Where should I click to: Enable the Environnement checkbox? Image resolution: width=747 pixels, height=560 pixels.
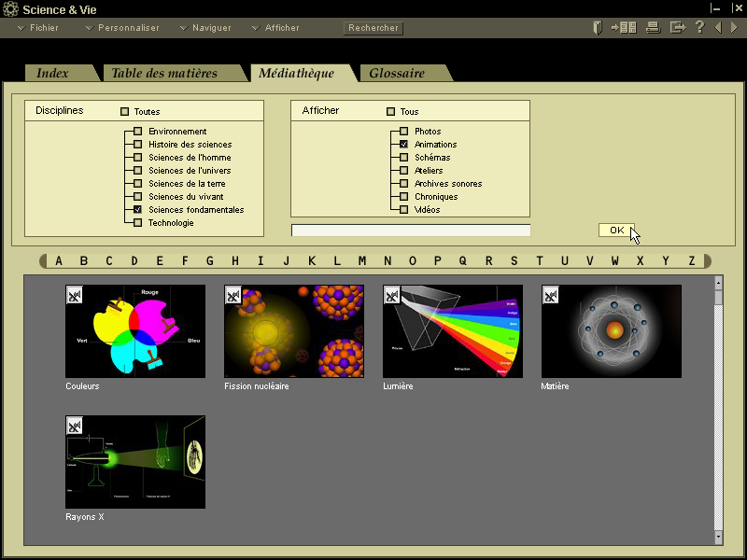[137, 131]
